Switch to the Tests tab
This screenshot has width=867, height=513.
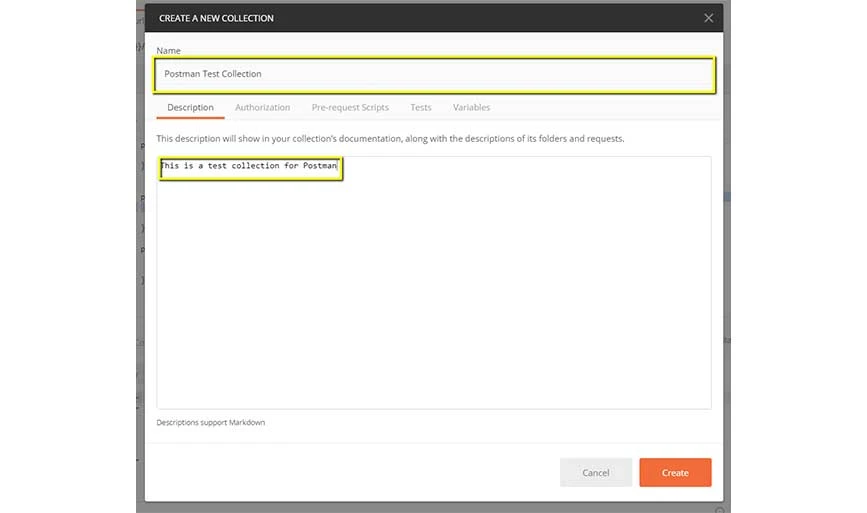421,107
